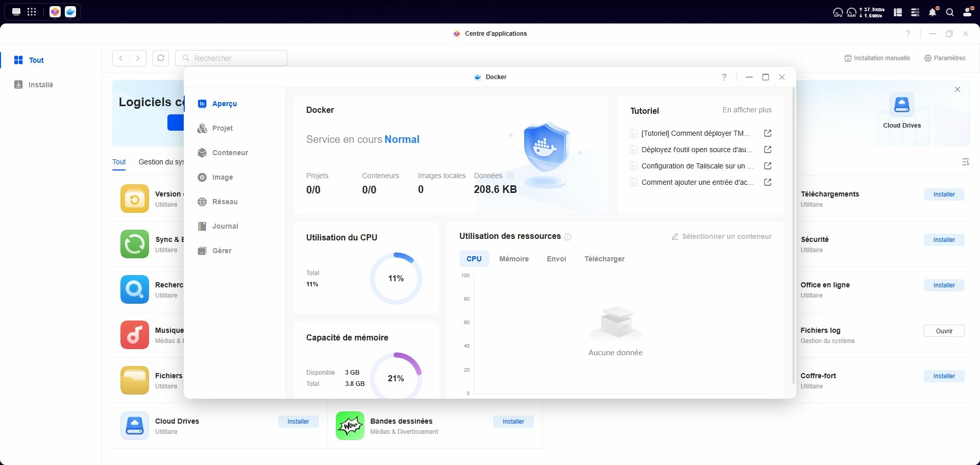Go to Réseau section in Docker
Screen dimensions: 980x465
coord(225,202)
